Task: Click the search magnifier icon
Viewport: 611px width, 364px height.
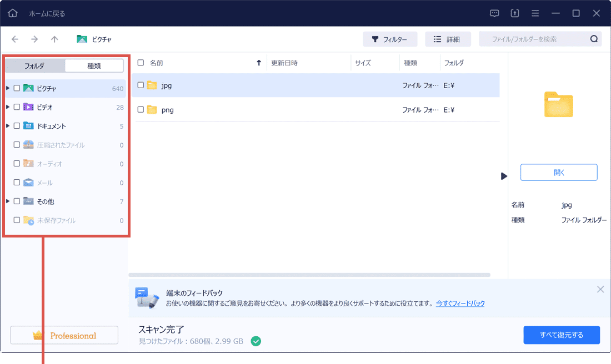Action: [x=594, y=39]
